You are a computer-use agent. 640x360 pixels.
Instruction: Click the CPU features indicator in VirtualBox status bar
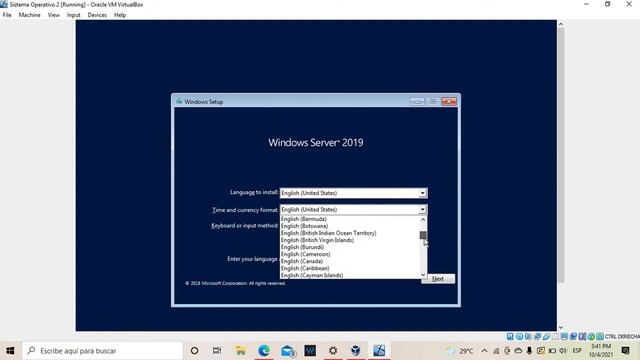(x=582, y=336)
